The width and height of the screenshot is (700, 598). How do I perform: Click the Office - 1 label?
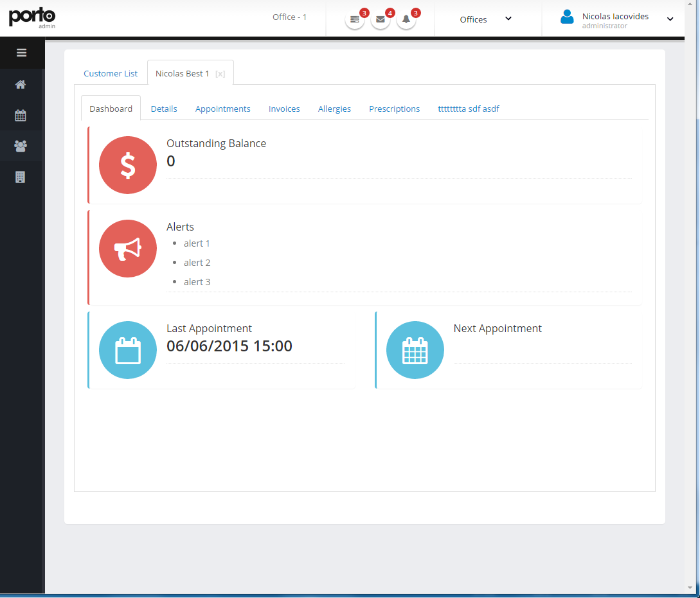289,17
